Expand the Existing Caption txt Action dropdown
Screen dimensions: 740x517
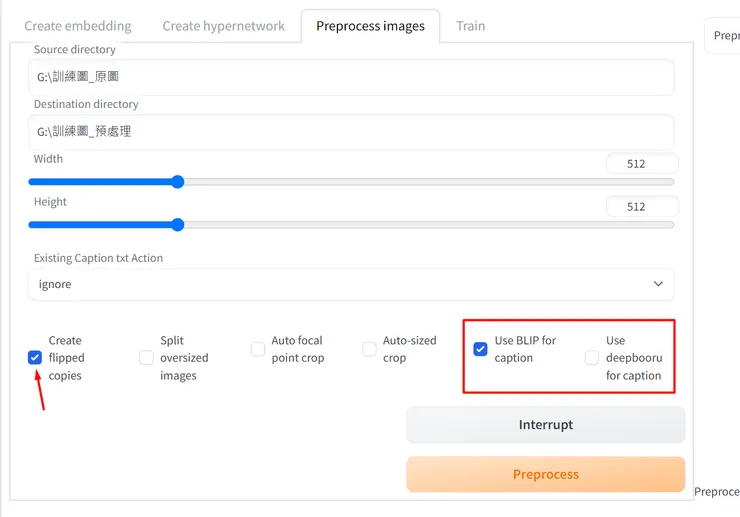(350, 284)
